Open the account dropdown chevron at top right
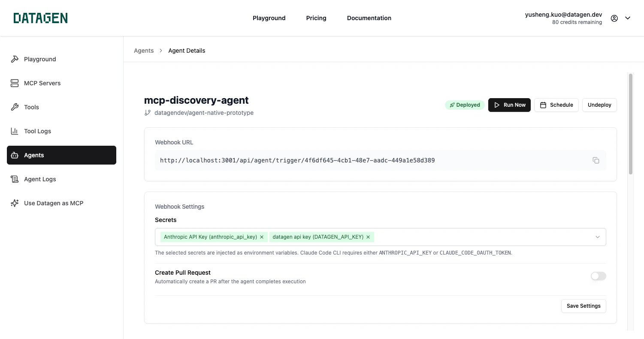The height and width of the screenshot is (339, 644). (x=628, y=18)
